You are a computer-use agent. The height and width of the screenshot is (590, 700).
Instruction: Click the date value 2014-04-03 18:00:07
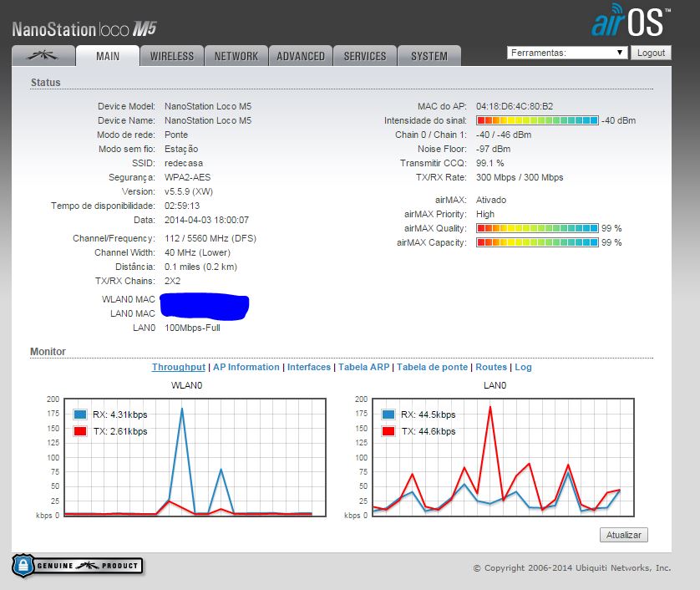206,220
